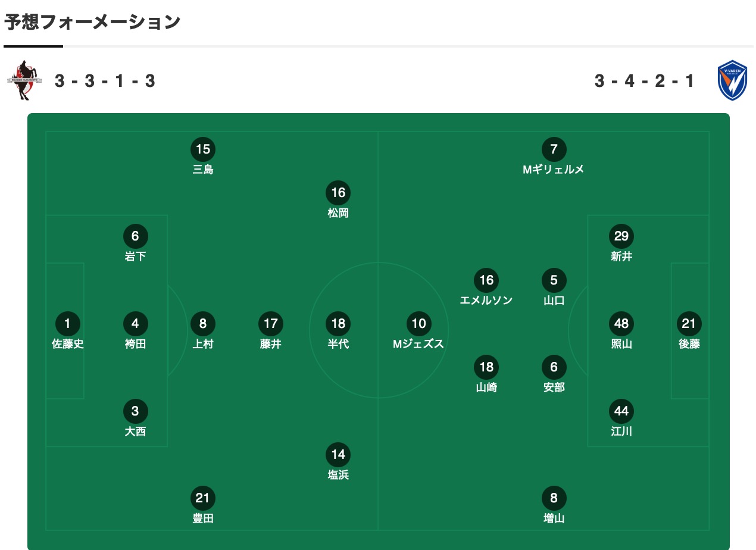
Task: Click the Roasso Kumamoto horse team logo
Action: pos(24,80)
